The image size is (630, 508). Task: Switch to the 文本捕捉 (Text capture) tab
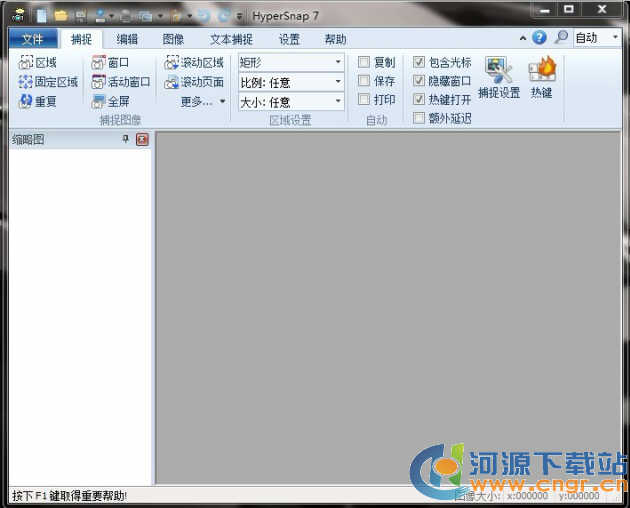[231, 39]
